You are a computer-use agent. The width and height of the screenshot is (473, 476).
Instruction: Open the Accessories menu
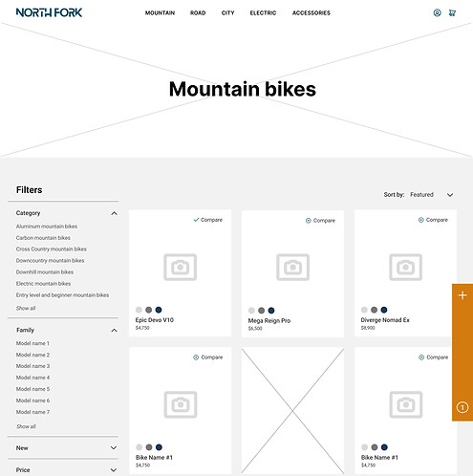[x=312, y=13]
